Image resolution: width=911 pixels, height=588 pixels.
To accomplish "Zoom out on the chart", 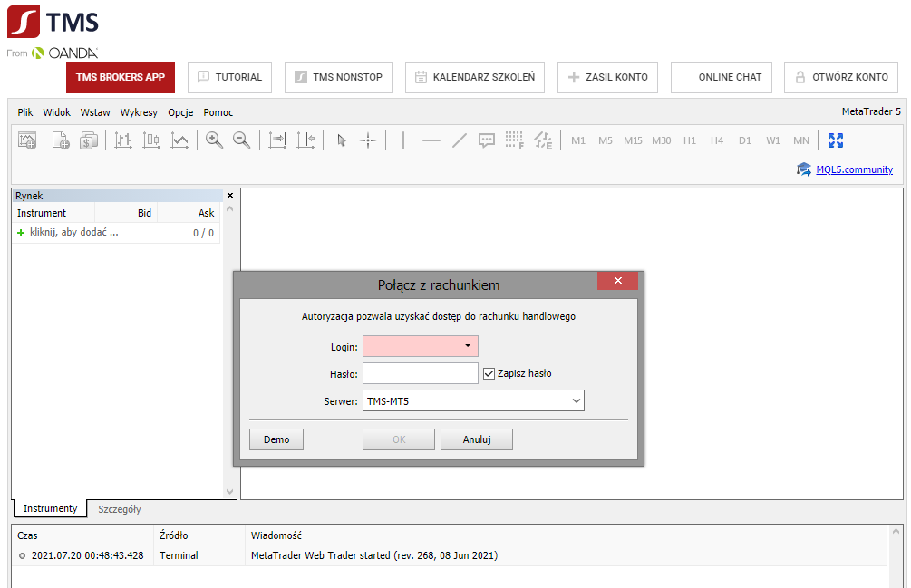I will tap(241, 140).
